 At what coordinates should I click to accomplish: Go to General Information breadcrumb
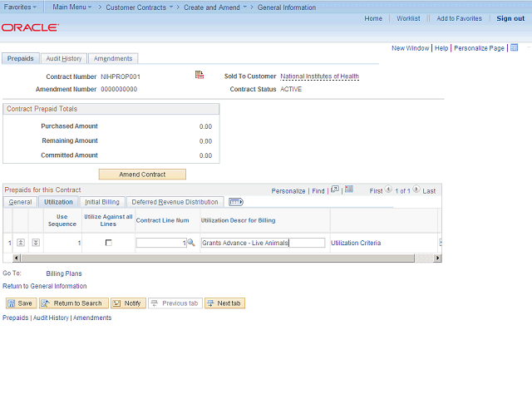tap(286, 7)
